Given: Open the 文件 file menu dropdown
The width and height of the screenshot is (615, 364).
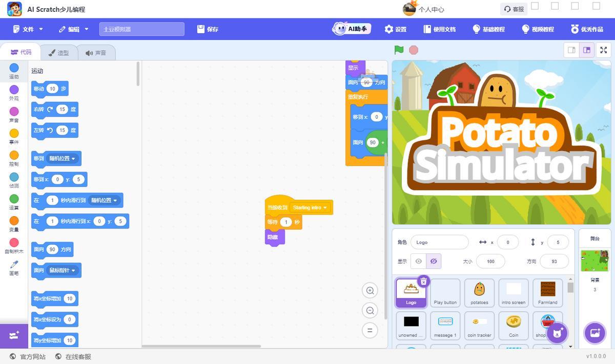Looking at the screenshot, I should (x=28, y=29).
